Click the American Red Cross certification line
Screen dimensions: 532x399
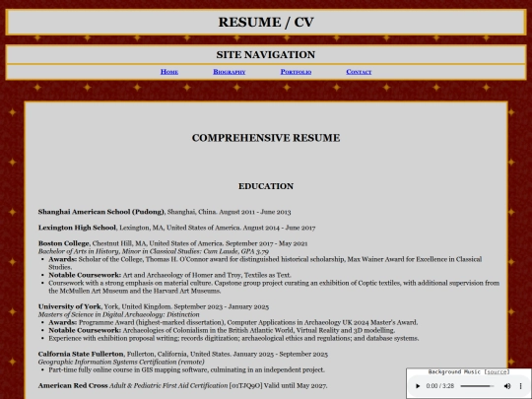coord(182,386)
